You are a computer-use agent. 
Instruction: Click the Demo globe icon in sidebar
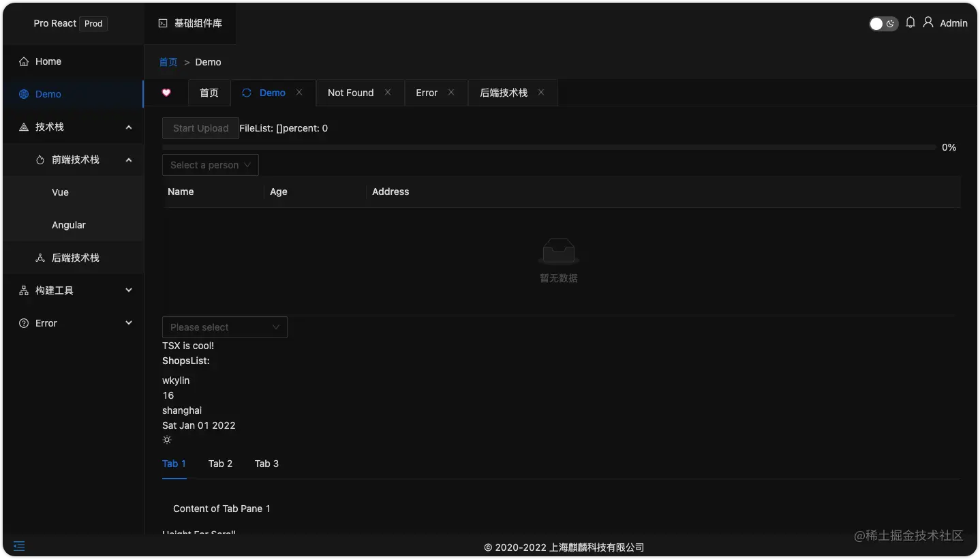[x=24, y=94]
